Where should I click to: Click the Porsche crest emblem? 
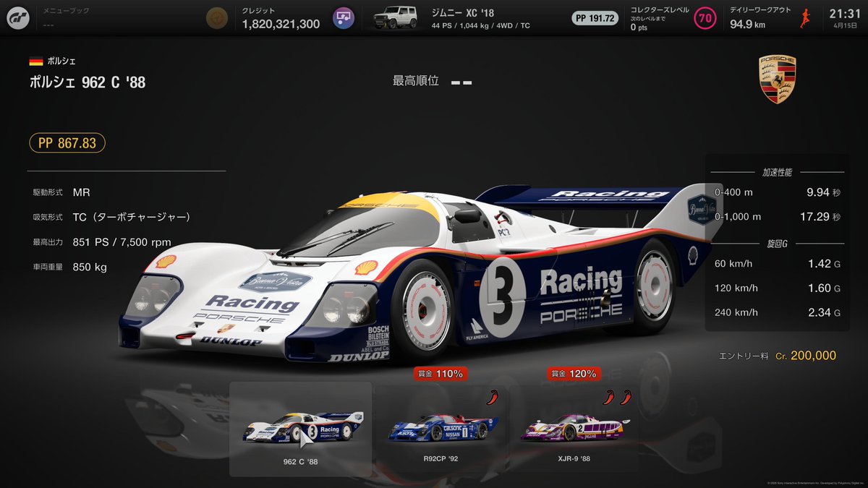(x=778, y=78)
